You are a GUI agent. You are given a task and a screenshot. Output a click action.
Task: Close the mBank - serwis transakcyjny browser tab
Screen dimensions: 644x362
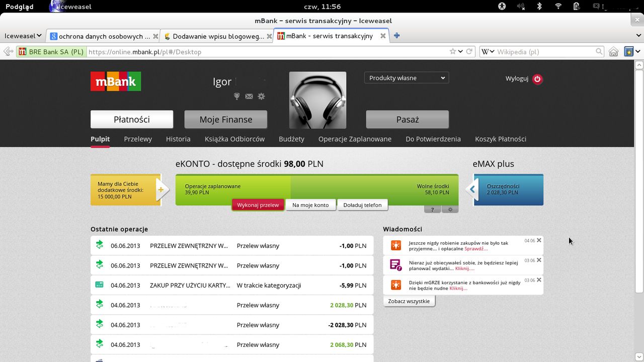(383, 36)
